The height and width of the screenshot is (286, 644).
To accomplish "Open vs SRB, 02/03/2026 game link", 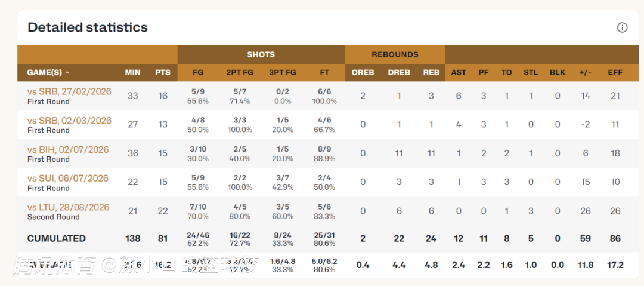I will 69,120.
